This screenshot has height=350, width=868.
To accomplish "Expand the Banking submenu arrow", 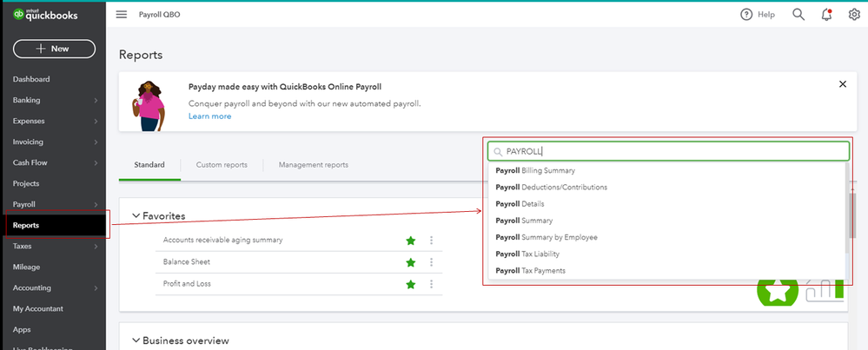I will [x=96, y=101].
